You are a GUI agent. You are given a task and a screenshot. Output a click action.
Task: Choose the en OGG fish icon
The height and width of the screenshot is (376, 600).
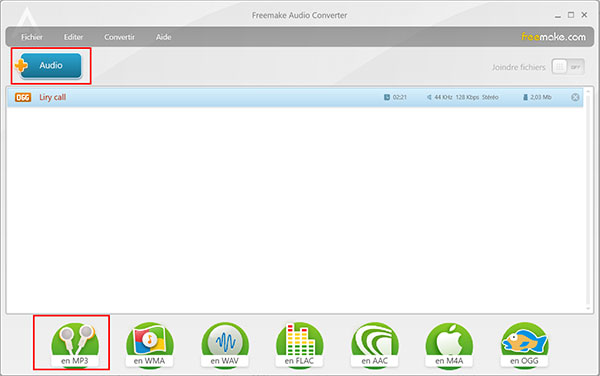tap(524, 345)
